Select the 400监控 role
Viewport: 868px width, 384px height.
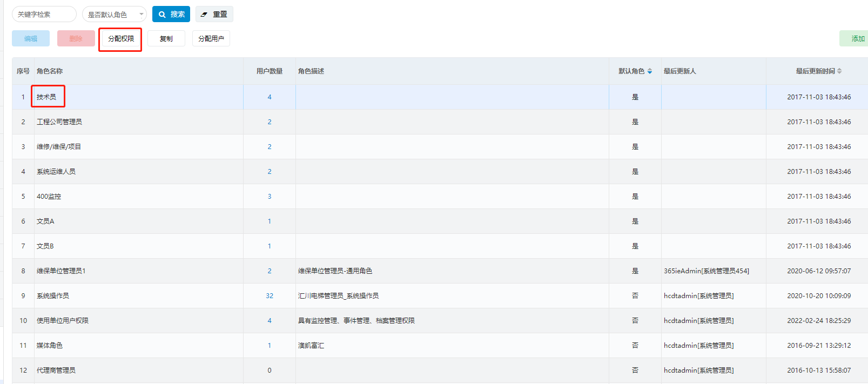click(49, 197)
